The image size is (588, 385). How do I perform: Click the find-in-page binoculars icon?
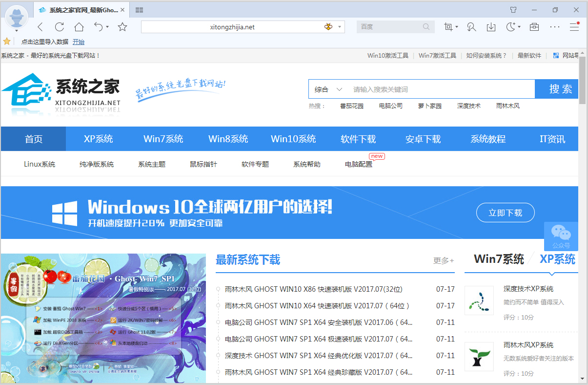(471, 27)
